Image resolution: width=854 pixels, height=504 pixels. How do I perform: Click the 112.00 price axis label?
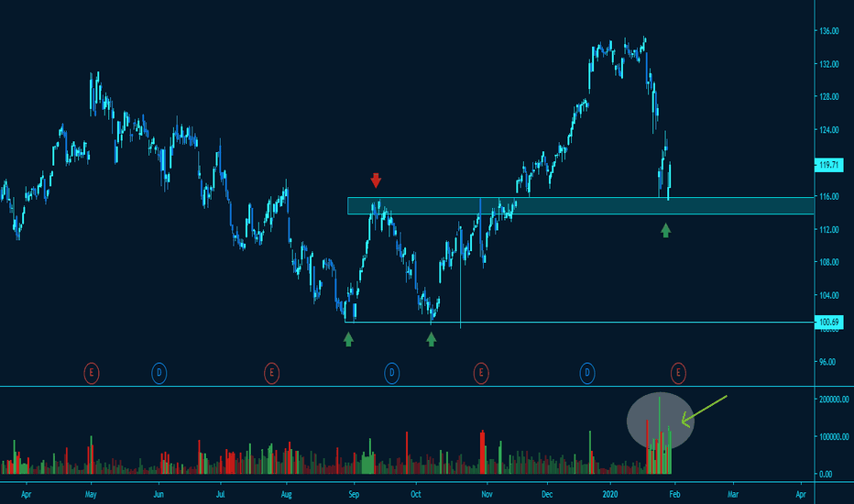(x=829, y=229)
